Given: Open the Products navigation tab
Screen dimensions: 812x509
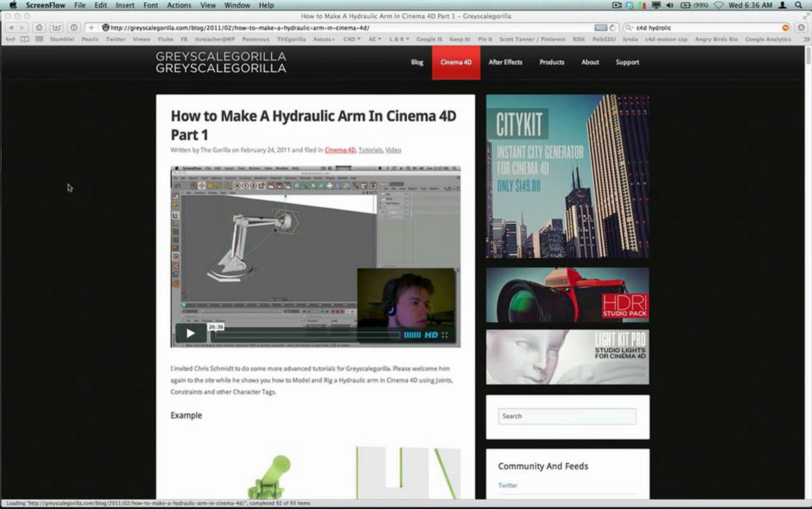Looking at the screenshot, I should [x=552, y=62].
